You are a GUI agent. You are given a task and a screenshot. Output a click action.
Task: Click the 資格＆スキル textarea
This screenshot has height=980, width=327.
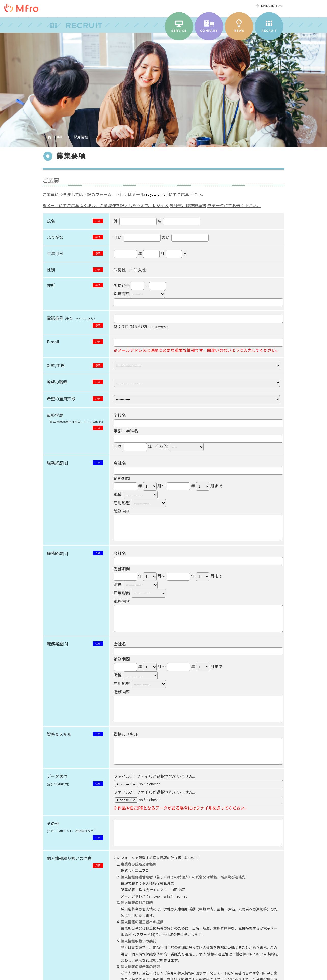[x=198, y=751]
